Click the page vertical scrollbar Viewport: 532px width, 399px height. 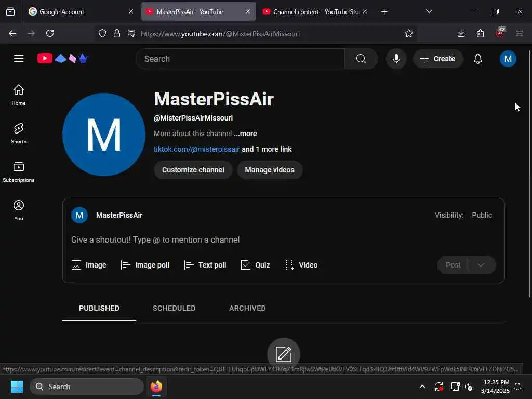[529, 174]
